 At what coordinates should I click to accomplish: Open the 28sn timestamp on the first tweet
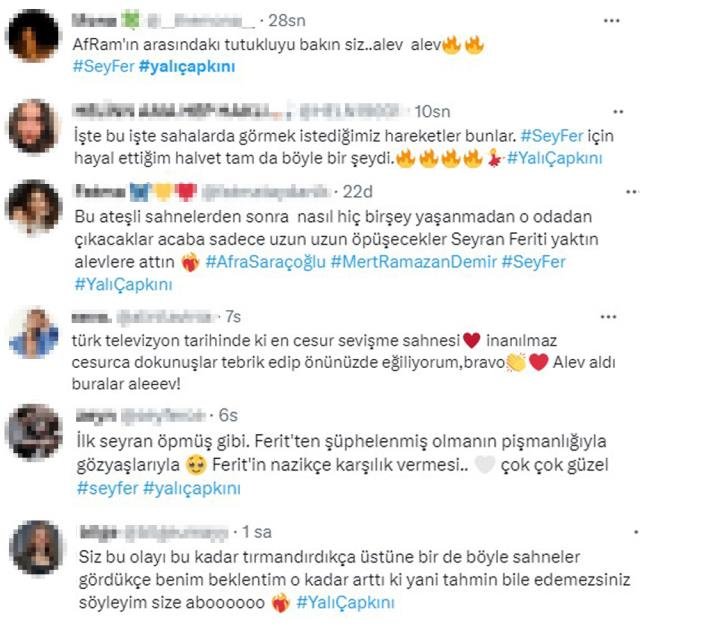tap(287, 21)
